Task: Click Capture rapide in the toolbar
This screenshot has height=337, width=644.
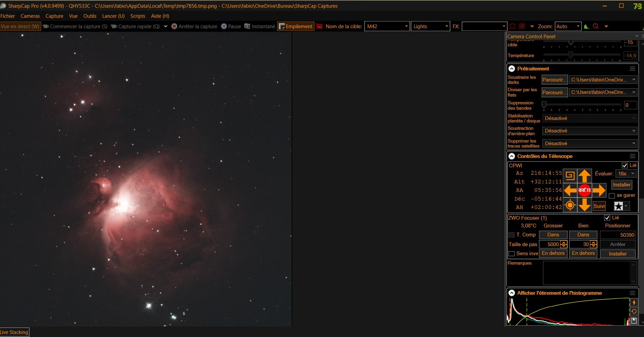Action: [135, 26]
